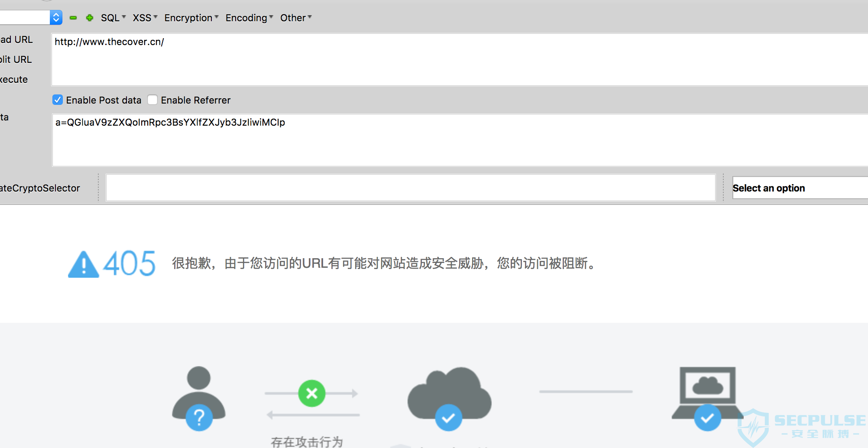Open the Select an option combo box
Viewport: 868px width, 448px height.
800,188
